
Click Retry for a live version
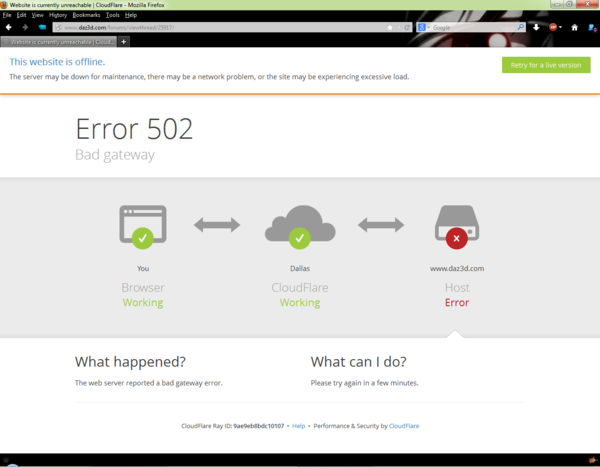546,65
